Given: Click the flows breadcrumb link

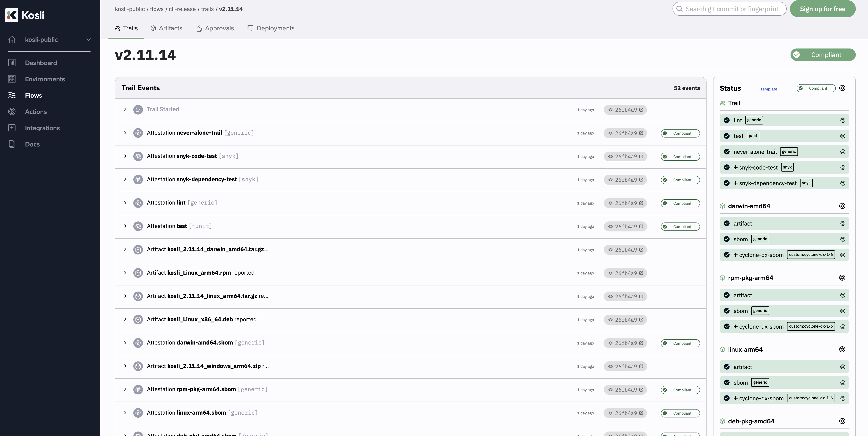Looking at the screenshot, I should [x=157, y=9].
